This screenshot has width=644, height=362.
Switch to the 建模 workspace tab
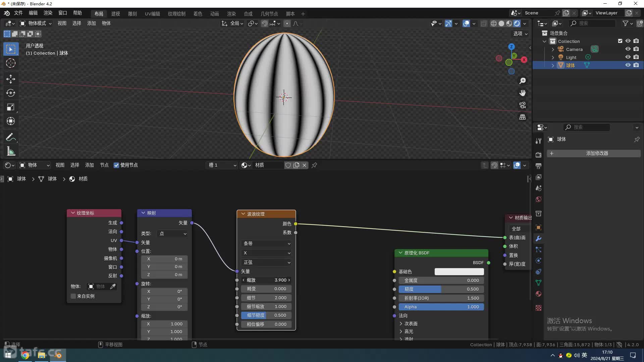pos(116,14)
